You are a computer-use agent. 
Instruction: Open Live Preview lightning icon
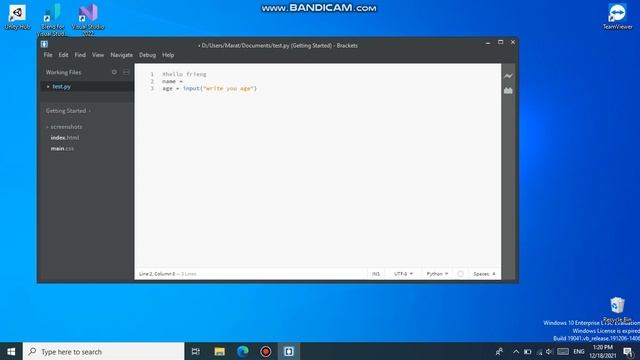(508, 76)
